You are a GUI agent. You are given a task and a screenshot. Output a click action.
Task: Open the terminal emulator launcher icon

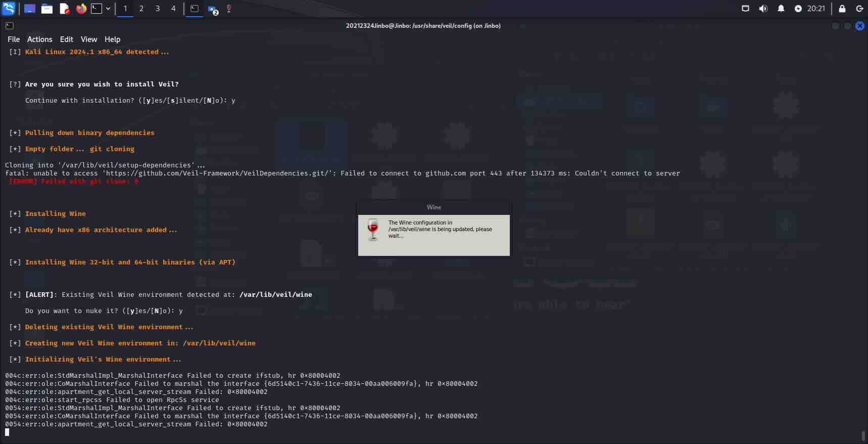point(97,9)
